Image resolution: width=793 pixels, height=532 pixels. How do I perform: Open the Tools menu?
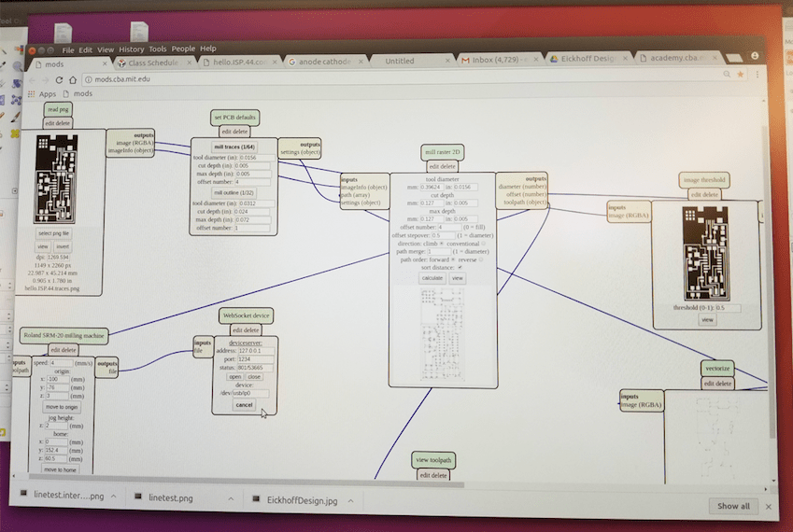[157, 49]
